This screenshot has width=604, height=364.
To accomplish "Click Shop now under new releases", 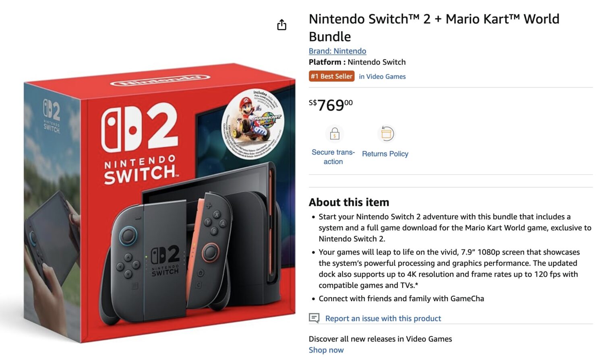I will pyautogui.click(x=326, y=350).
